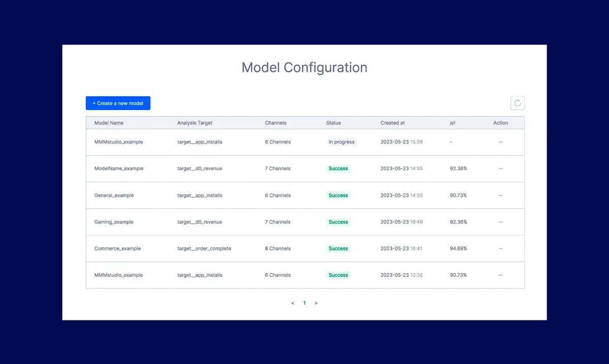
Task: Open action menu for Gaming_example row
Action: click(x=500, y=222)
